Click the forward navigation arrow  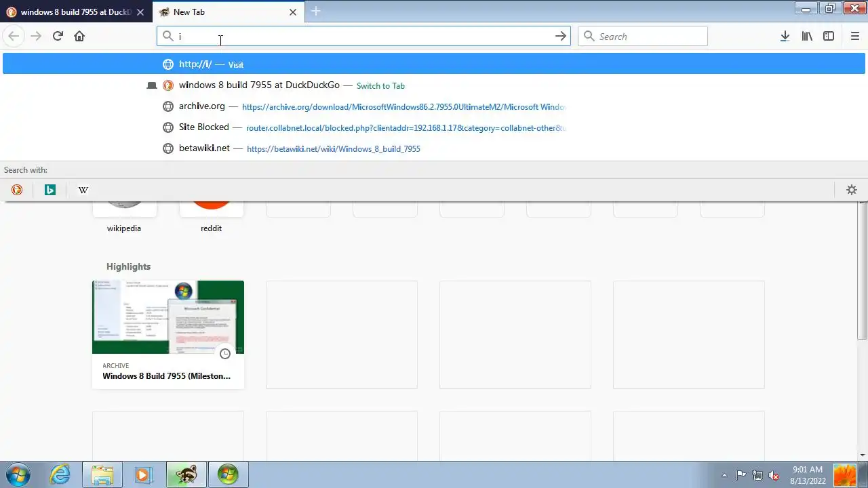click(x=36, y=36)
